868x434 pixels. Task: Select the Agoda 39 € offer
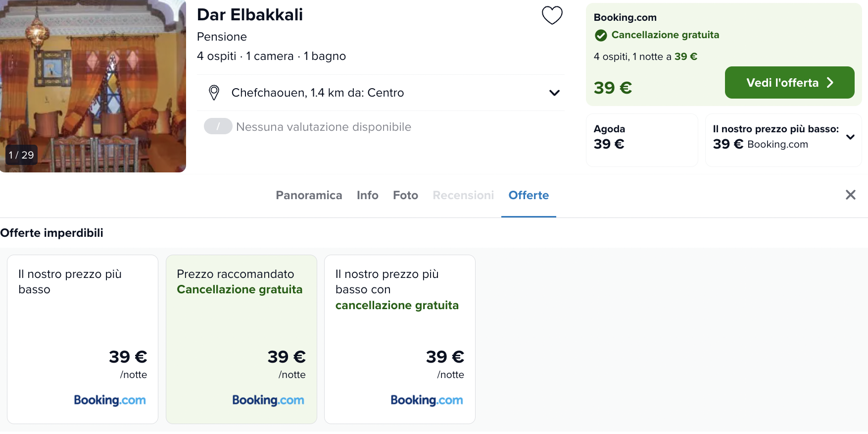click(x=642, y=140)
